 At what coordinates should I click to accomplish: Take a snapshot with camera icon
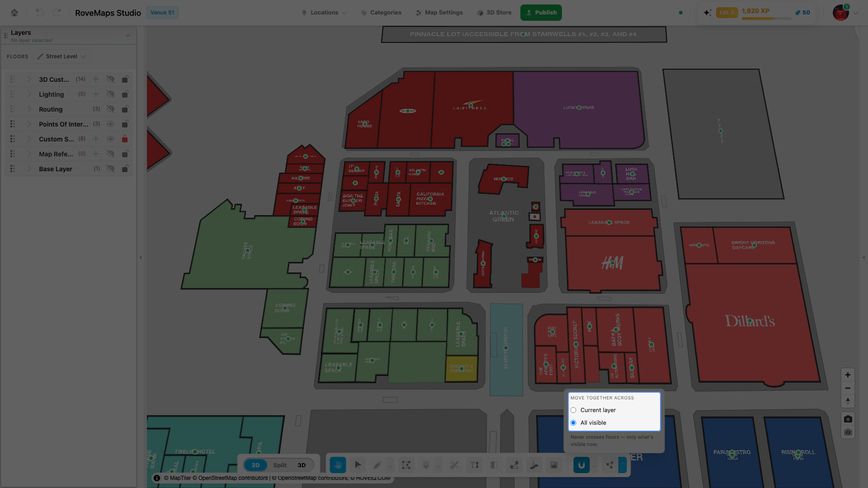tap(848, 419)
